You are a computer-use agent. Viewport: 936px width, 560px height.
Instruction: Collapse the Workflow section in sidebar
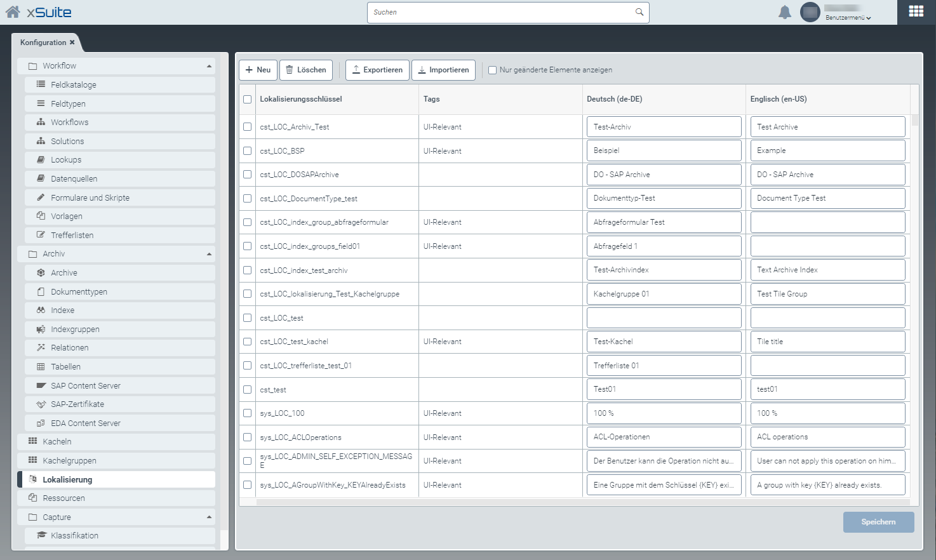tap(209, 66)
